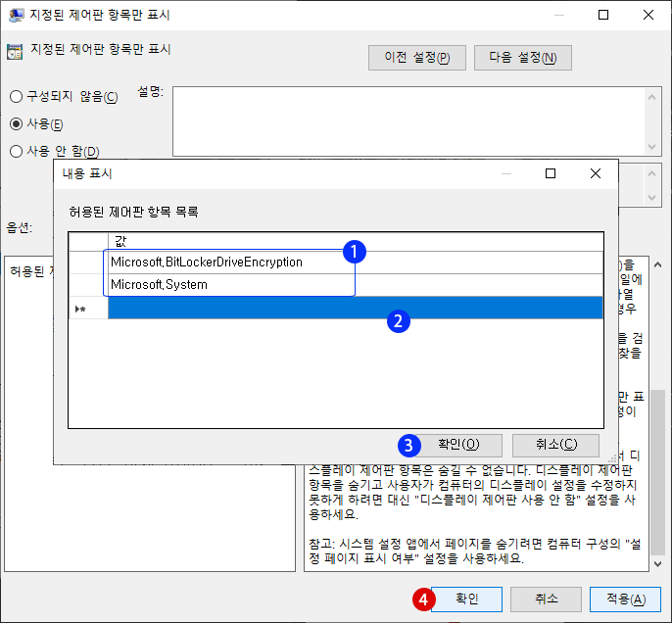Image resolution: width=672 pixels, height=623 pixels.
Task: Click 취소 button at bottom of policy window
Action: point(546,599)
